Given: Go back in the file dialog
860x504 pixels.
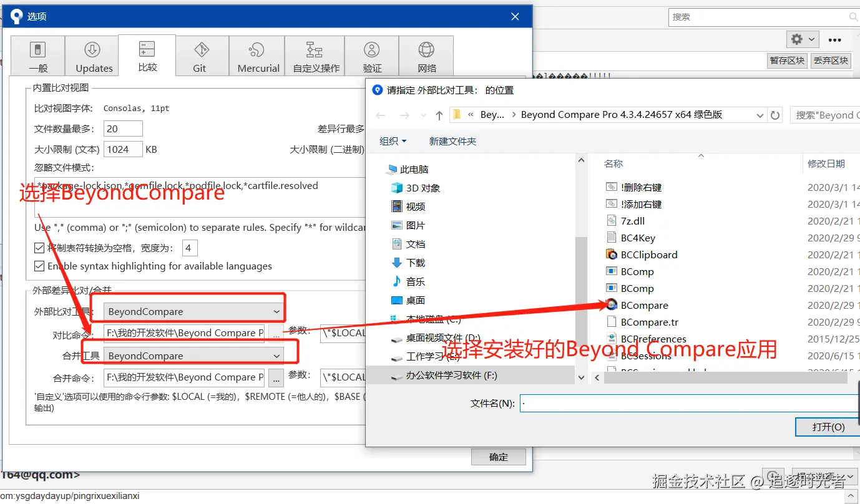Looking at the screenshot, I should [x=381, y=115].
